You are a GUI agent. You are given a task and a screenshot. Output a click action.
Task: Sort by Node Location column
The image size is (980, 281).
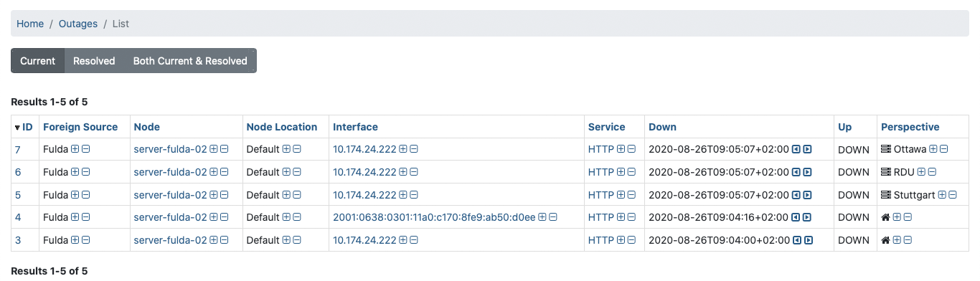[282, 127]
